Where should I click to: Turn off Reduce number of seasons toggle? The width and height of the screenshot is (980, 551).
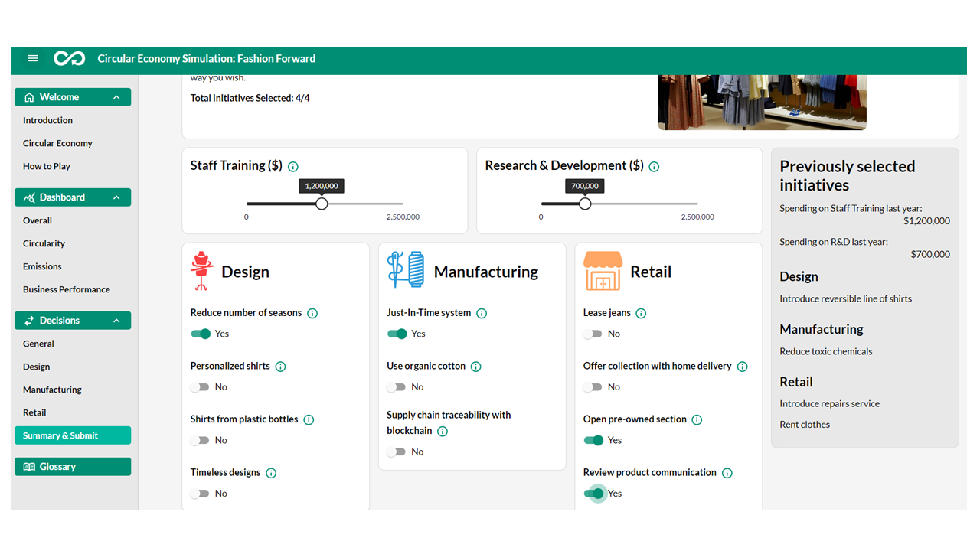tap(201, 334)
